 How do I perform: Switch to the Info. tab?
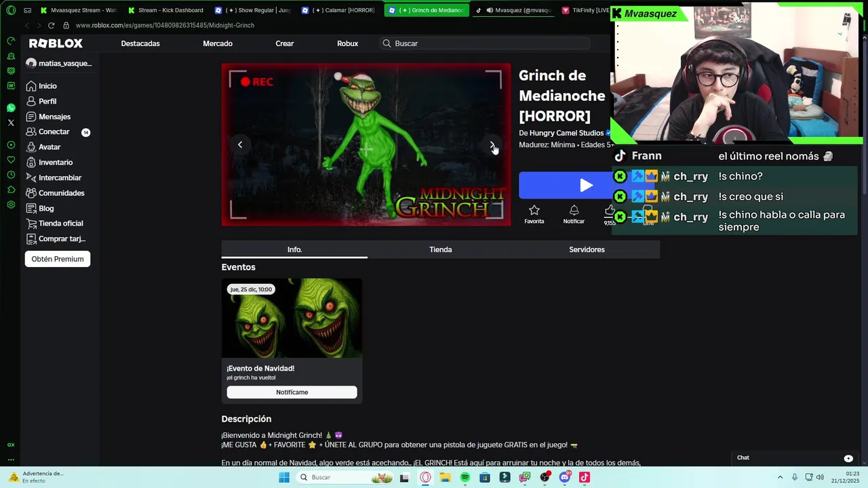tap(294, 249)
